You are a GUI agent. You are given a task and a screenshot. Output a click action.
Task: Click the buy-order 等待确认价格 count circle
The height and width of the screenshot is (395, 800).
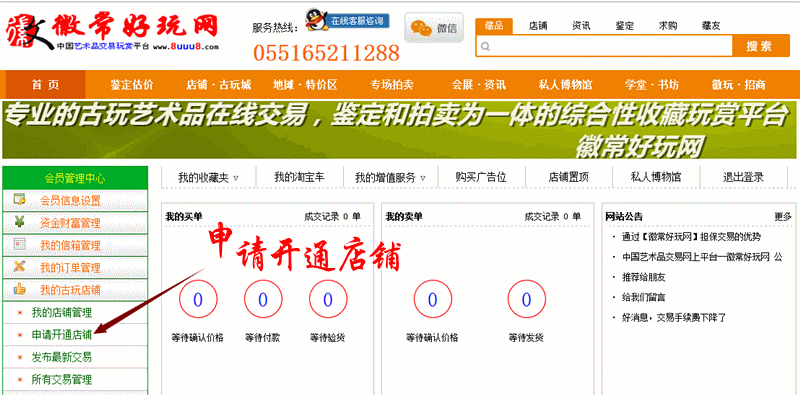198,300
